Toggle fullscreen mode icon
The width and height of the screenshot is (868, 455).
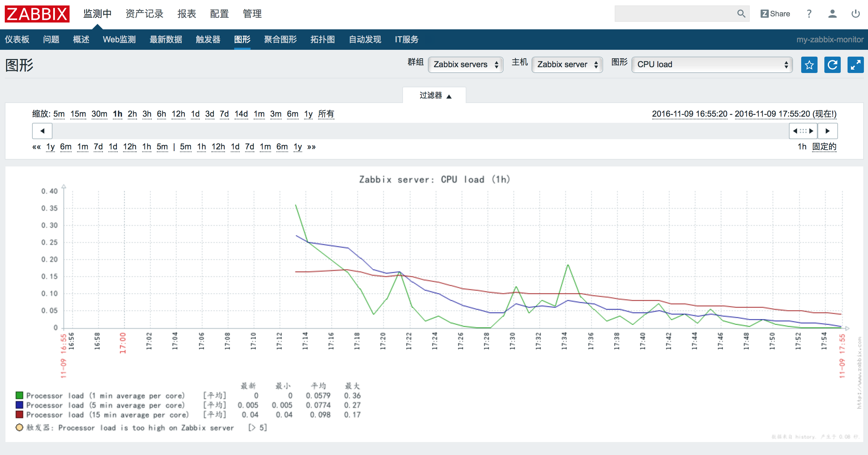click(855, 65)
